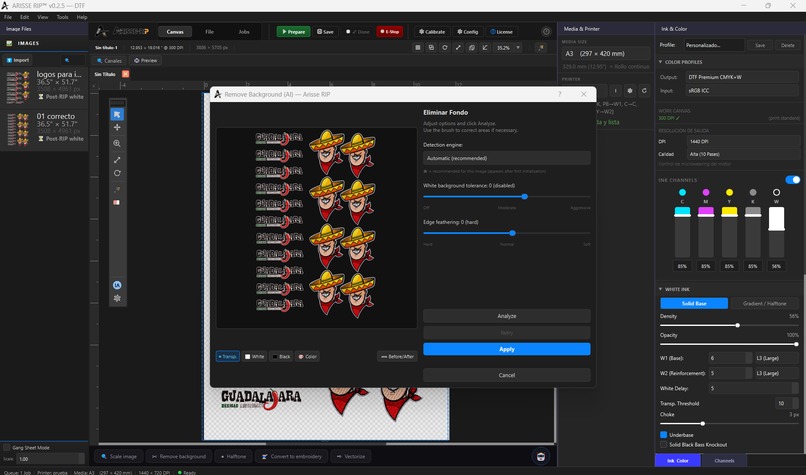Switch to Channels tab at bottom right

[724, 461]
